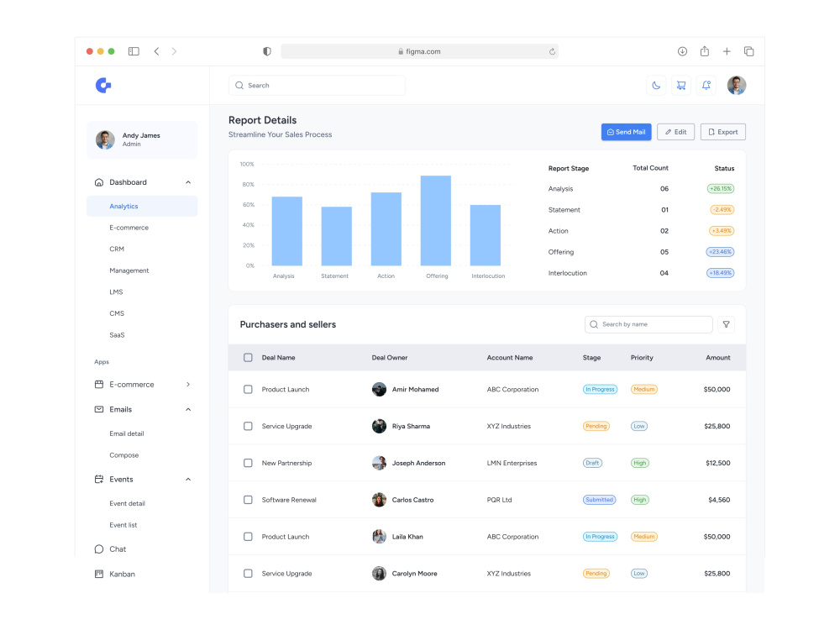Check the Laila Khan Product Launch row
The width and height of the screenshot is (840, 630).
248,536
